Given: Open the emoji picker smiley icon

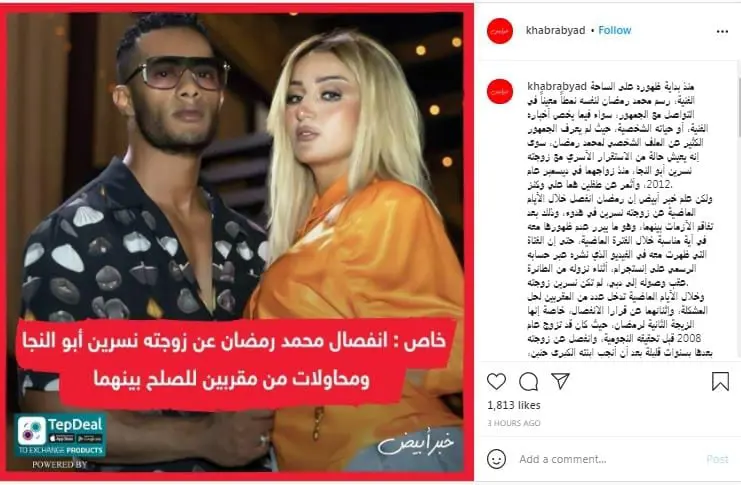Looking at the screenshot, I should tap(496, 459).
